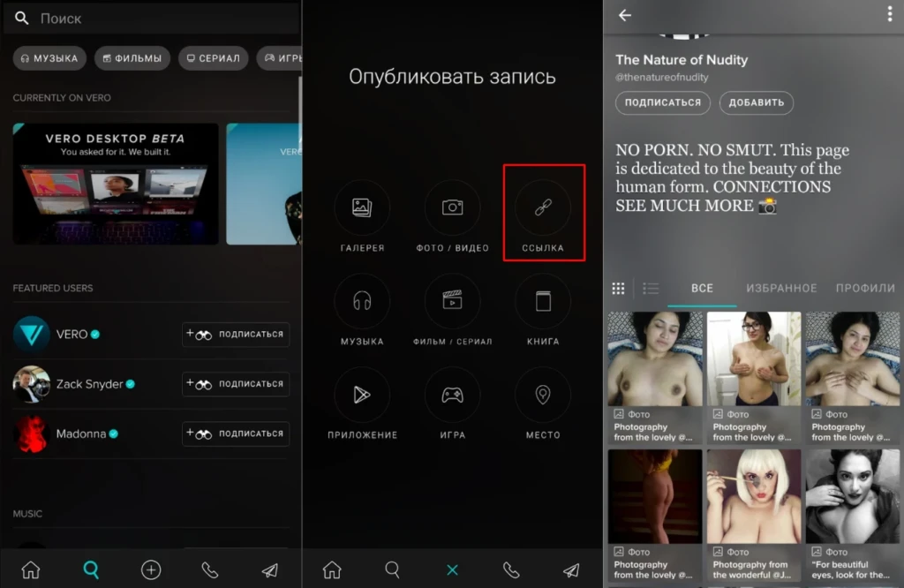Select the ВСЕ tab
The image size is (904, 588).
[x=702, y=288]
